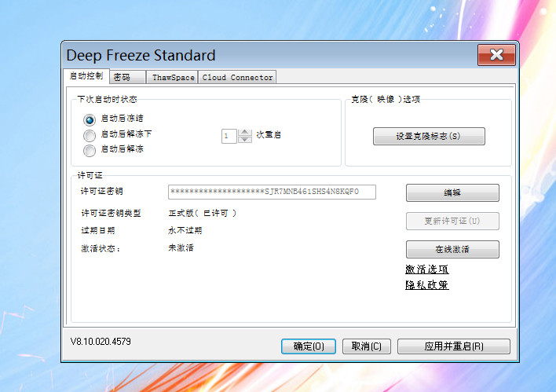Click the 设置克隆标志(S) button

point(429,136)
